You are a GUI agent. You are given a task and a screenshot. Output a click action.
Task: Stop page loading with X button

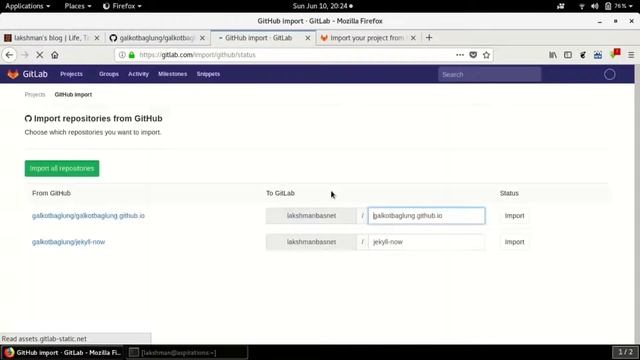pyautogui.click(x=40, y=55)
